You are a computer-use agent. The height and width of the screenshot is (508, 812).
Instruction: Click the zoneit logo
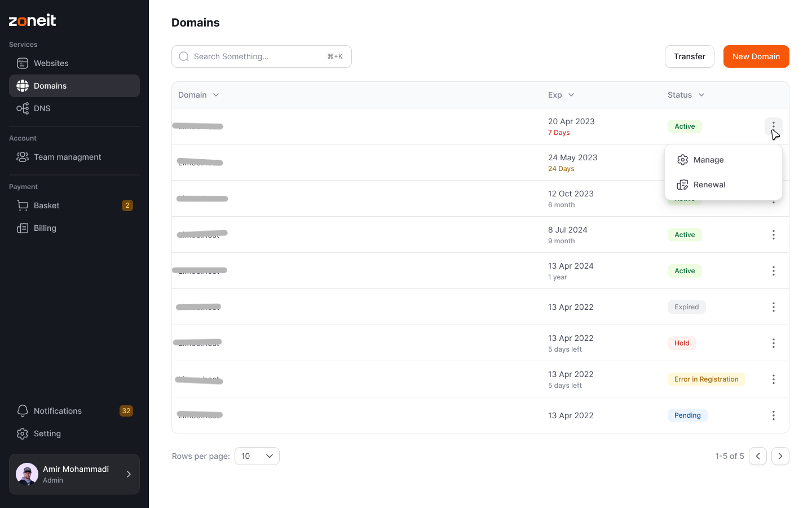[33, 21]
